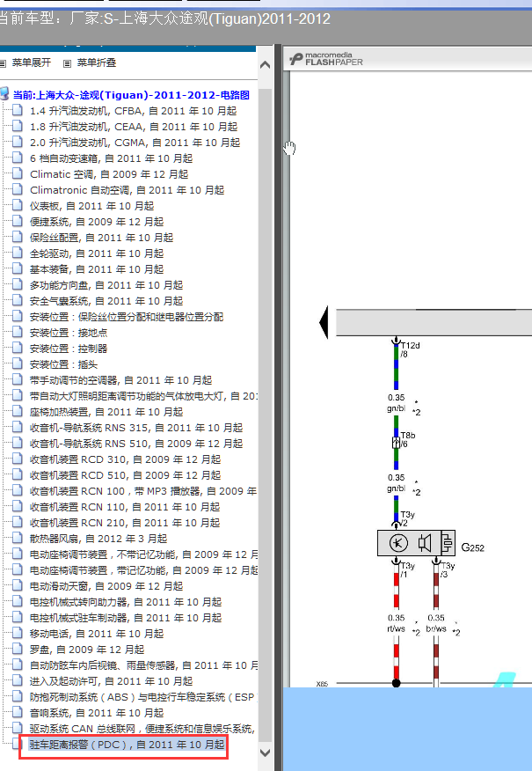Click page icon of 散热器风扇 row
The height and width of the screenshot is (771, 532).
pyautogui.click(x=18, y=538)
